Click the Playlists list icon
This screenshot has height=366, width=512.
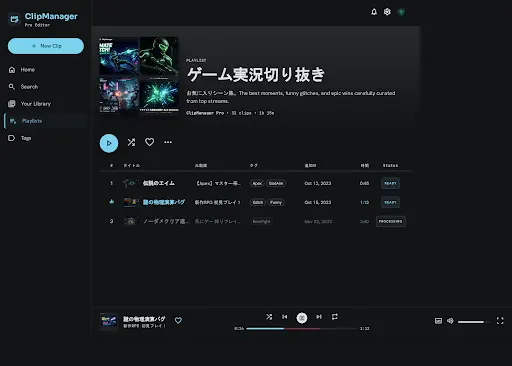(x=13, y=121)
